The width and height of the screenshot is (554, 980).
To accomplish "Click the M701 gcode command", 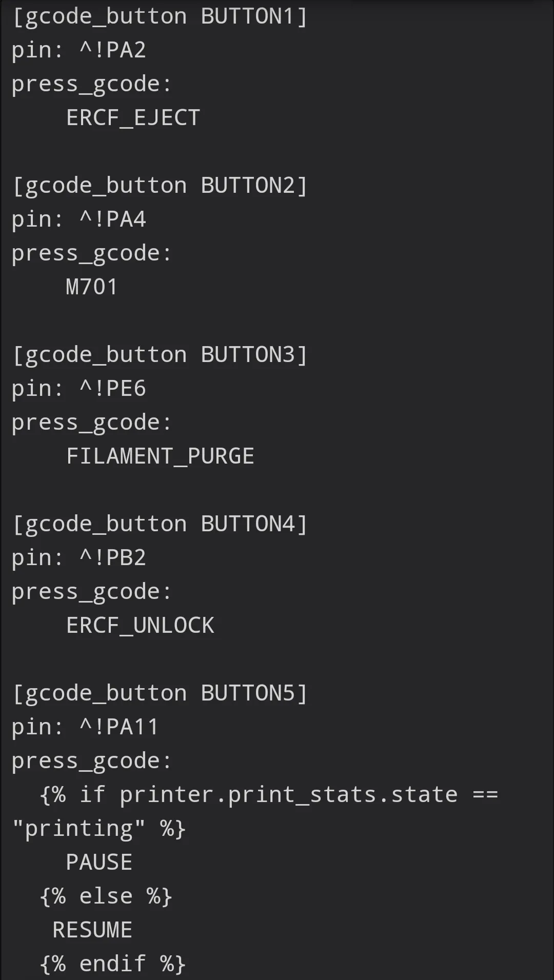I will point(92,287).
